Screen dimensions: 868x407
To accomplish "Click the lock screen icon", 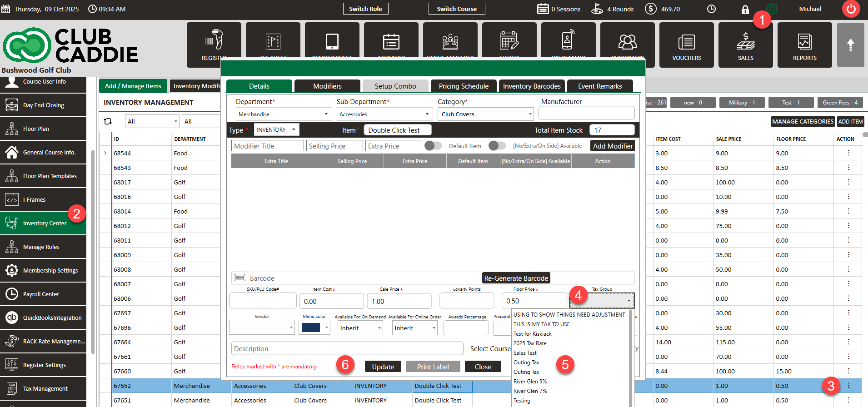I will click(745, 10).
